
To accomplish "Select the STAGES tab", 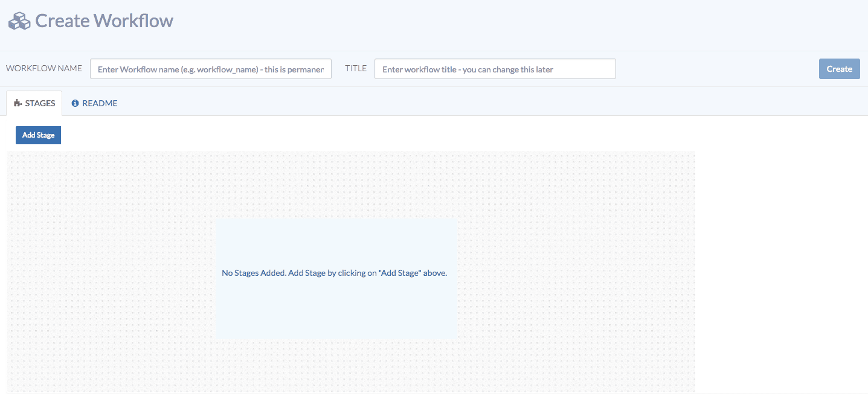I will [34, 103].
